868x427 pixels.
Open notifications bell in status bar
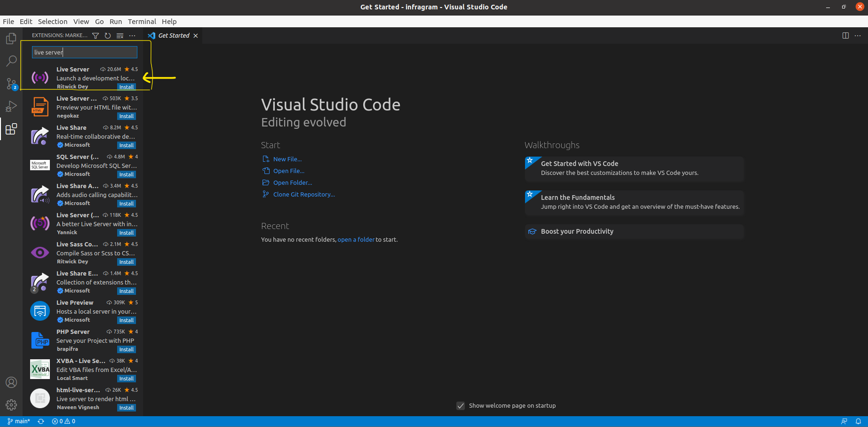point(858,421)
